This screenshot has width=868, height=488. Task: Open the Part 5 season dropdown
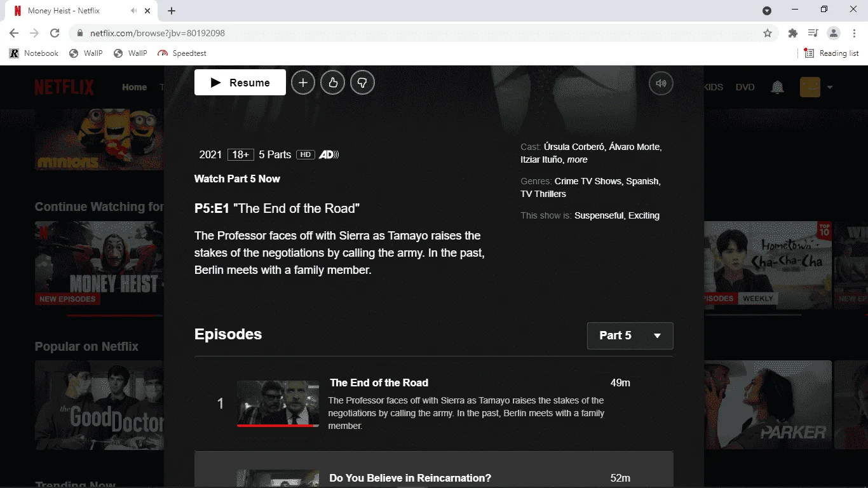pyautogui.click(x=630, y=335)
